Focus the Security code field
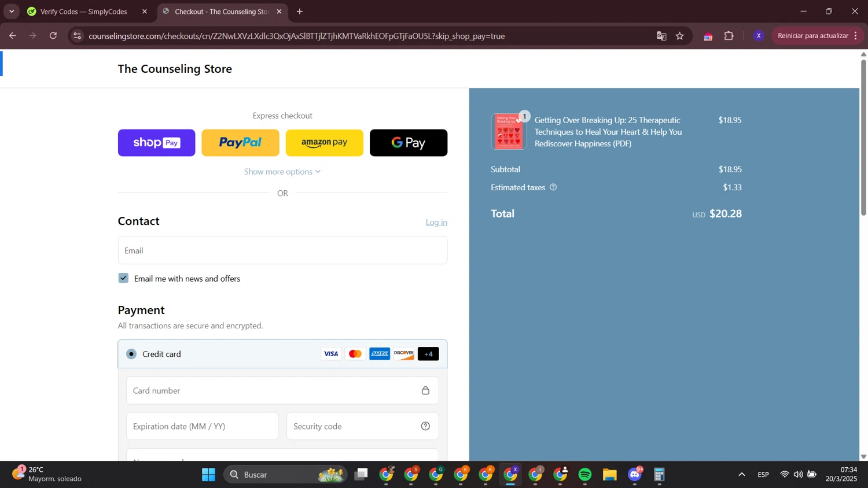Screen dimensions: 868x488 pyautogui.click(x=363, y=426)
